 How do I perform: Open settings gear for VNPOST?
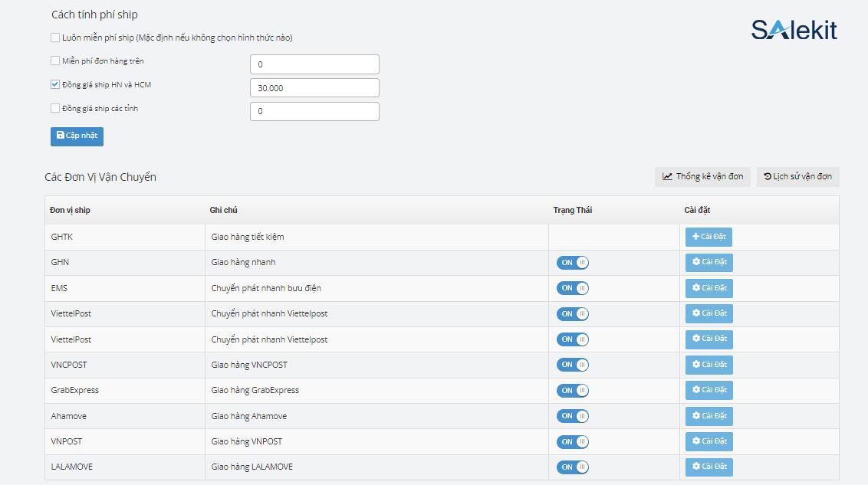(709, 441)
